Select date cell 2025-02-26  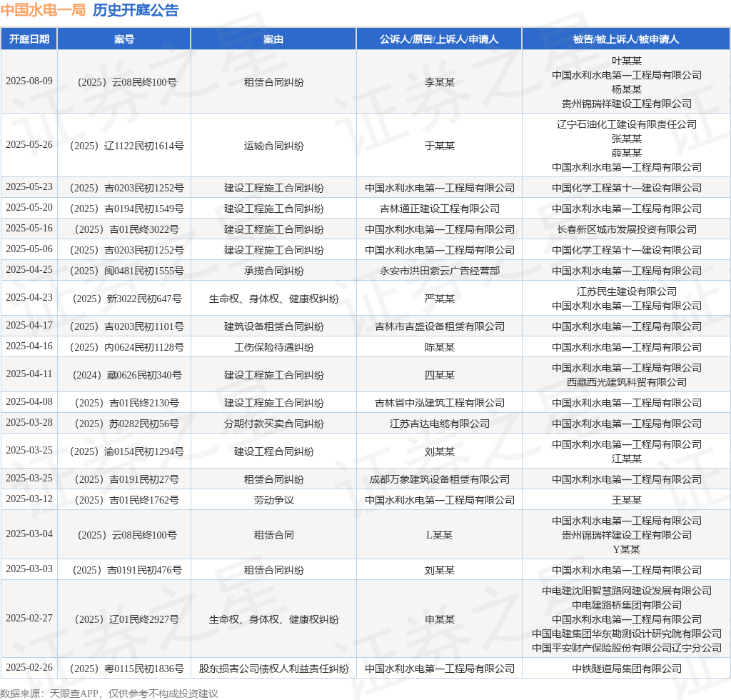(x=29, y=667)
